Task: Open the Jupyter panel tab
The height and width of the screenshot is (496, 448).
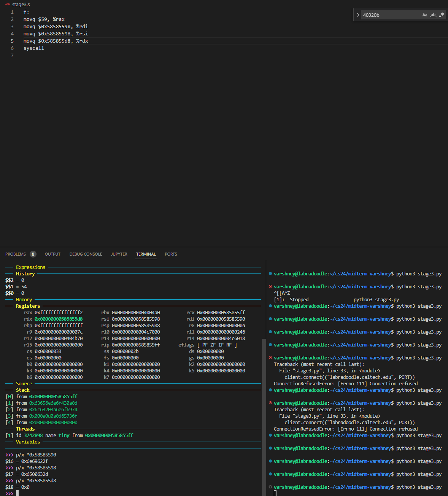Action: pos(119,254)
